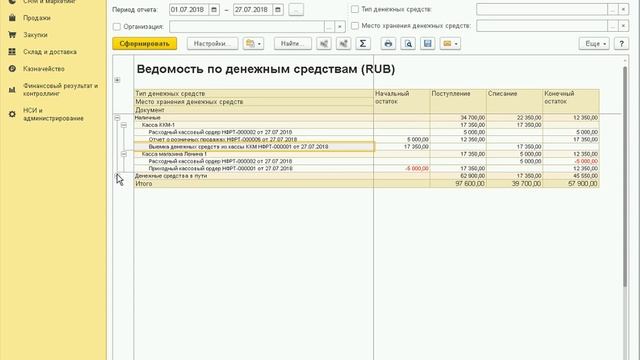Open calendar for start date 01.07.2018
Image resolution: width=640 pixels, height=360 pixels.
214,9
